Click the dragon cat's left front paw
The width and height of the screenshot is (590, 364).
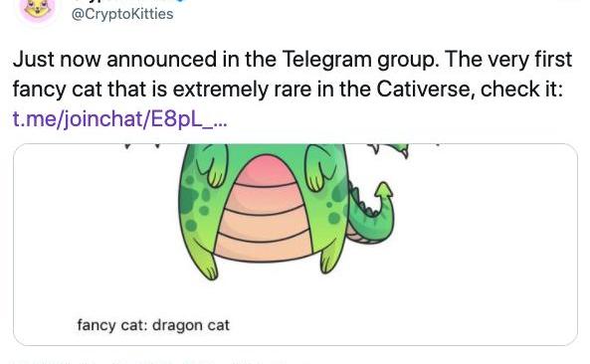(x=214, y=165)
